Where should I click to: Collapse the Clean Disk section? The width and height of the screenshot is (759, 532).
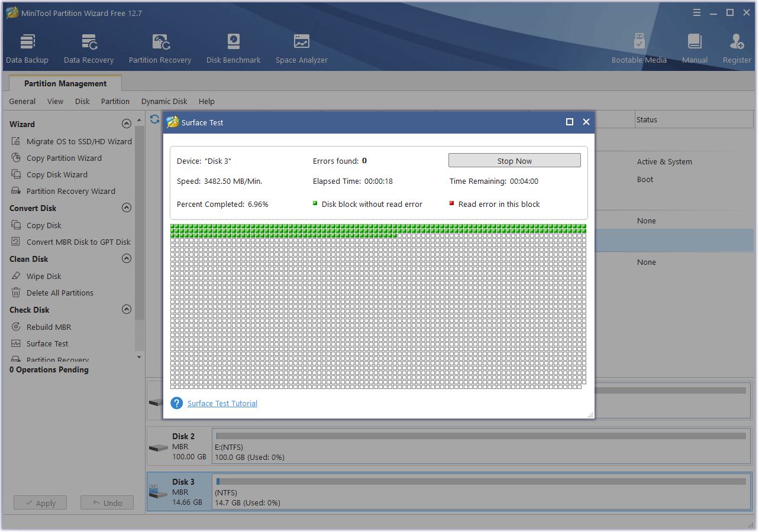[126, 259]
